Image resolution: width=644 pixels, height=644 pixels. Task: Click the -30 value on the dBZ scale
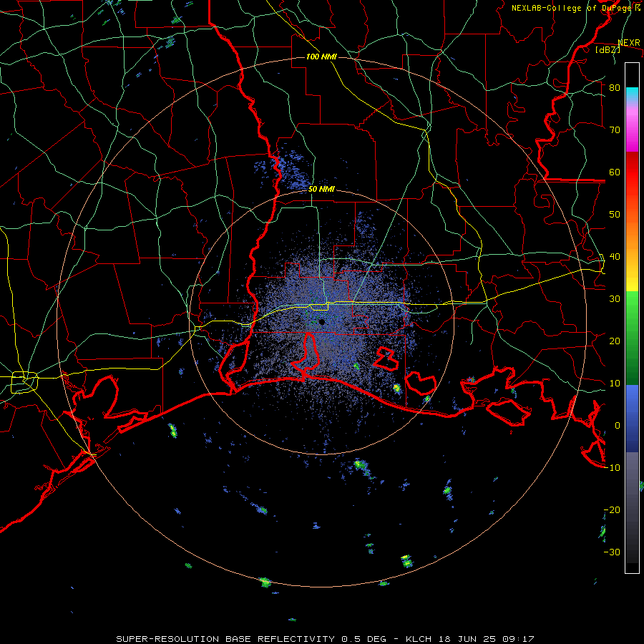tap(612, 552)
